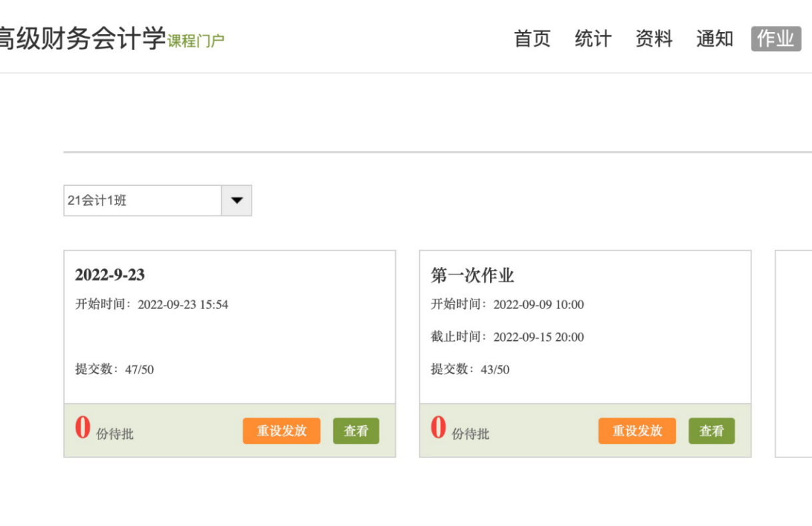Open the 2022-9-23 assignment title
Image resolution: width=812 pixels, height=526 pixels.
click(x=110, y=275)
